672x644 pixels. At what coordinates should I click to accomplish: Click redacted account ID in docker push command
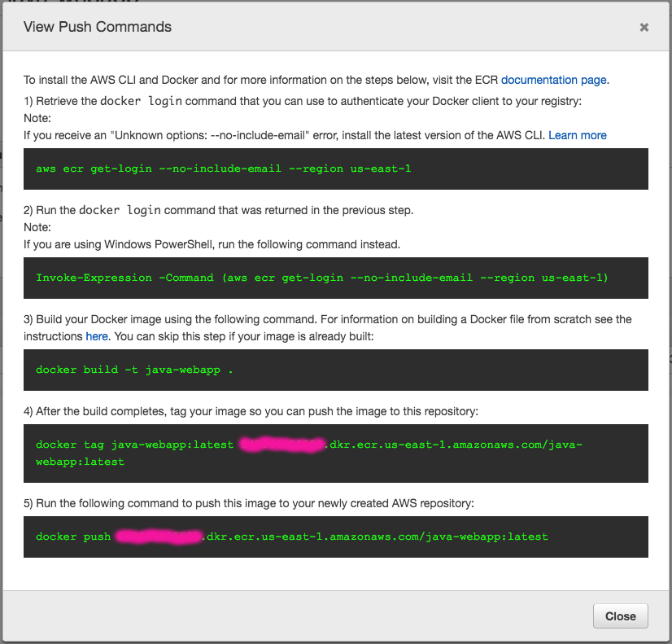(158, 537)
